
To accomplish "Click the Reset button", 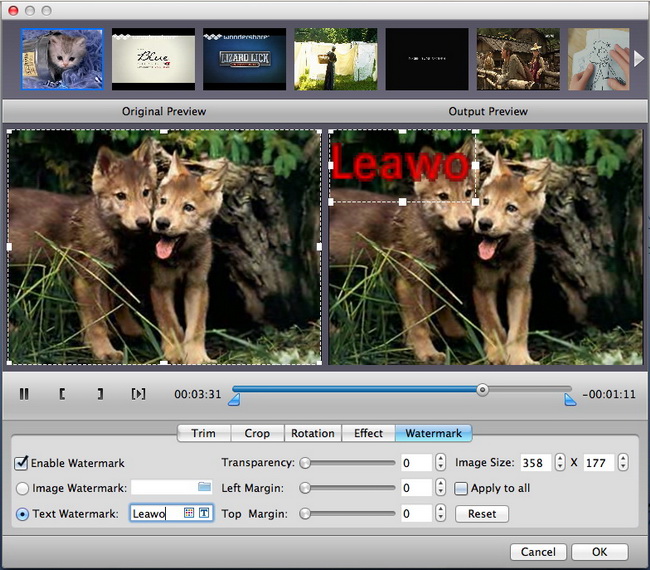I will [x=482, y=514].
